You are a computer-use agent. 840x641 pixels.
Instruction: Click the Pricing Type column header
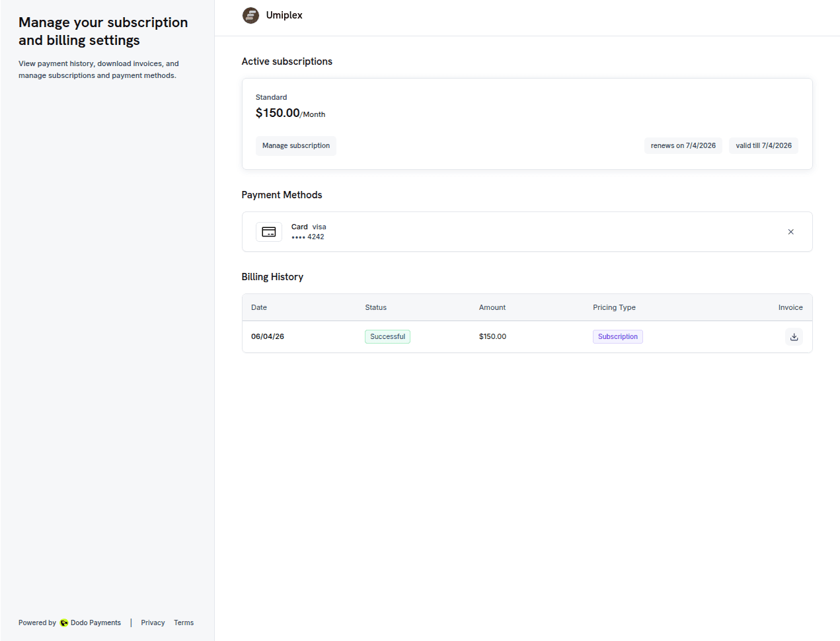(614, 307)
